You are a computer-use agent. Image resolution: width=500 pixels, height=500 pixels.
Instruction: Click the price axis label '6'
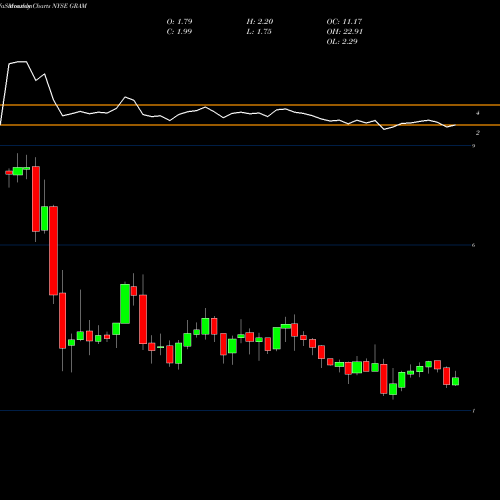tap(473, 245)
